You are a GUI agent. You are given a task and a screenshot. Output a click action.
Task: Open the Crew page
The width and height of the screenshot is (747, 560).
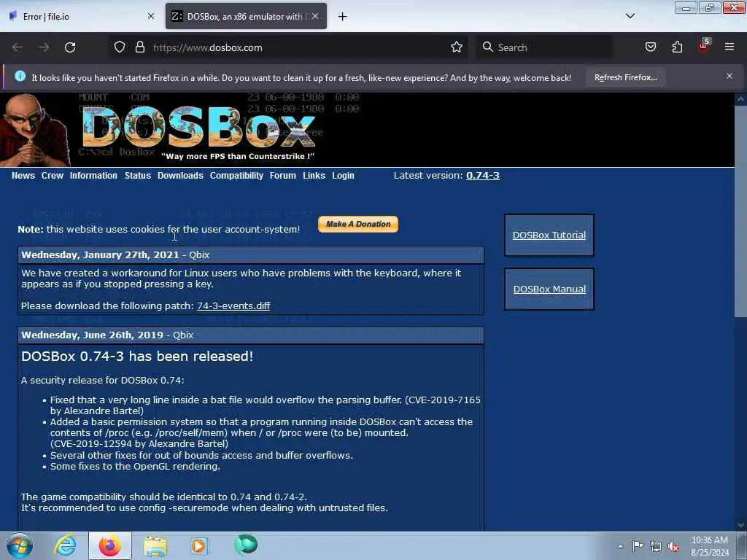(x=53, y=176)
